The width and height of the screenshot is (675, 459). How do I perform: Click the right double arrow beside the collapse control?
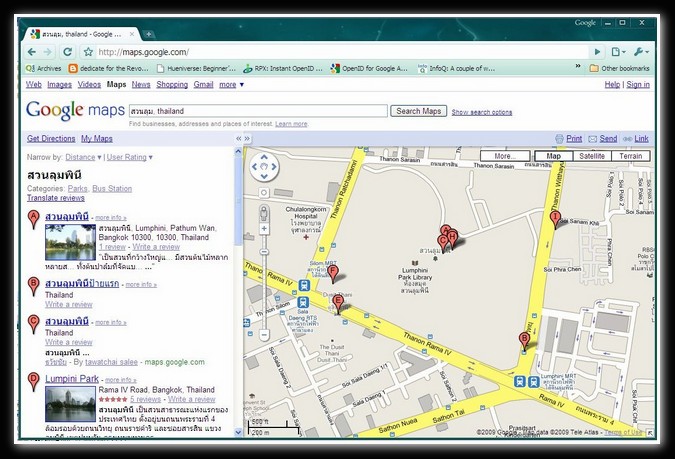pyautogui.click(x=247, y=139)
